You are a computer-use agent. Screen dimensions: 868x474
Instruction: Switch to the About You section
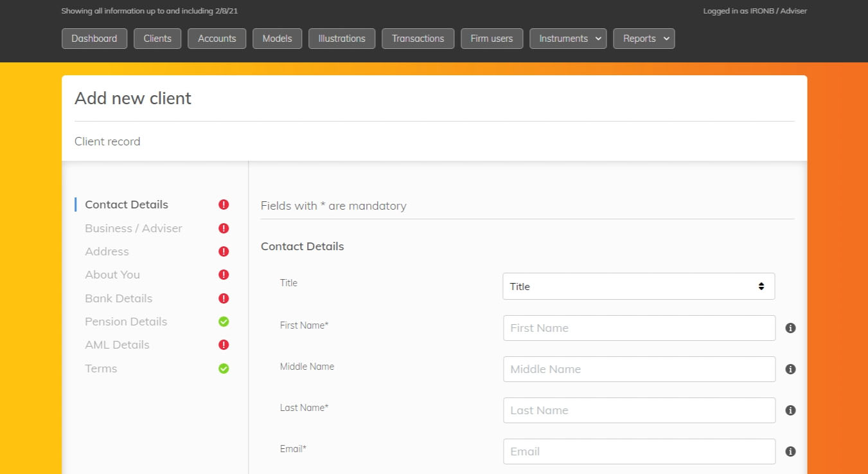tap(112, 274)
